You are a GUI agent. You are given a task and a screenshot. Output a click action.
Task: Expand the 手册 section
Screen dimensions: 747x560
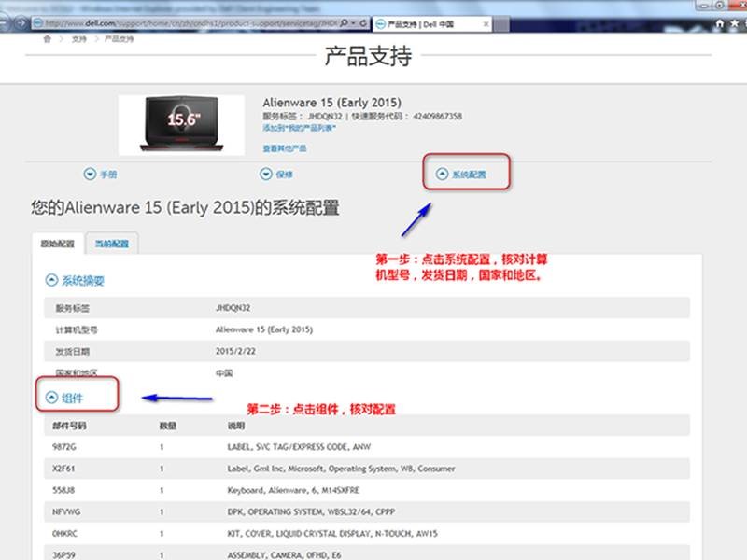pyautogui.click(x=106, y=174)
